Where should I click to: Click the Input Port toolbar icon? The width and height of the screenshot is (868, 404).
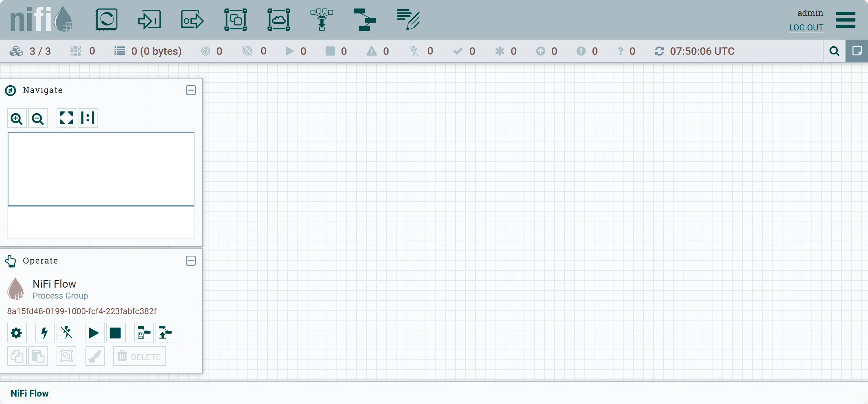pyautogui.click(x=149, y=20)
